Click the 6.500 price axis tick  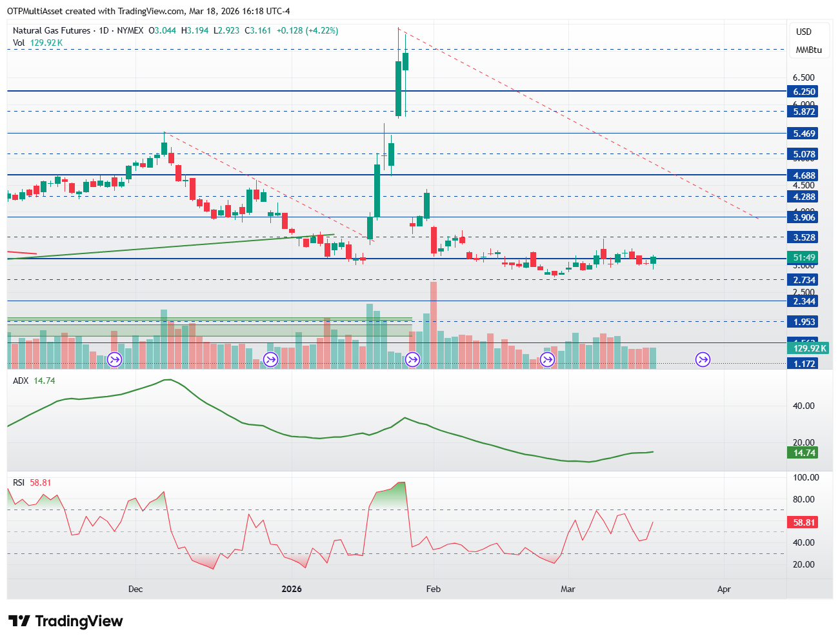(803, 77)
